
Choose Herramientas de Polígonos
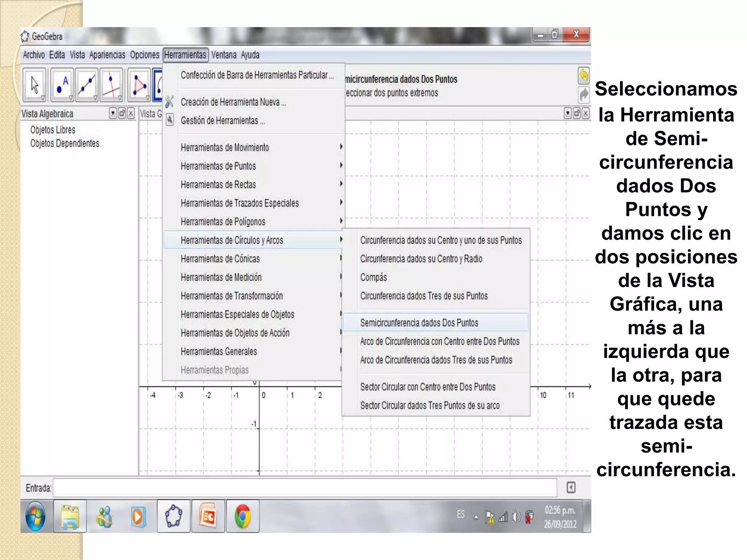[x=223, y=222]
